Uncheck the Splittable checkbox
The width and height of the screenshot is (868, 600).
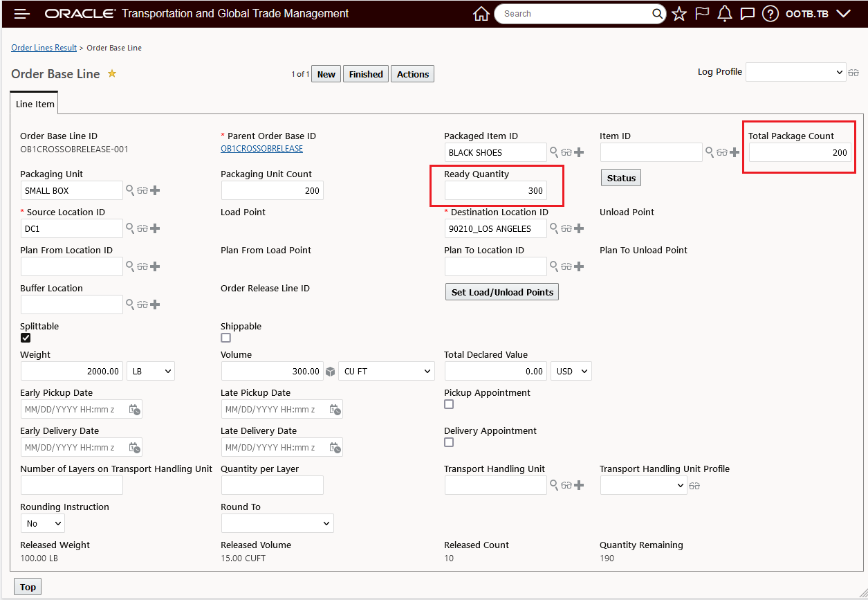point(26,338)
